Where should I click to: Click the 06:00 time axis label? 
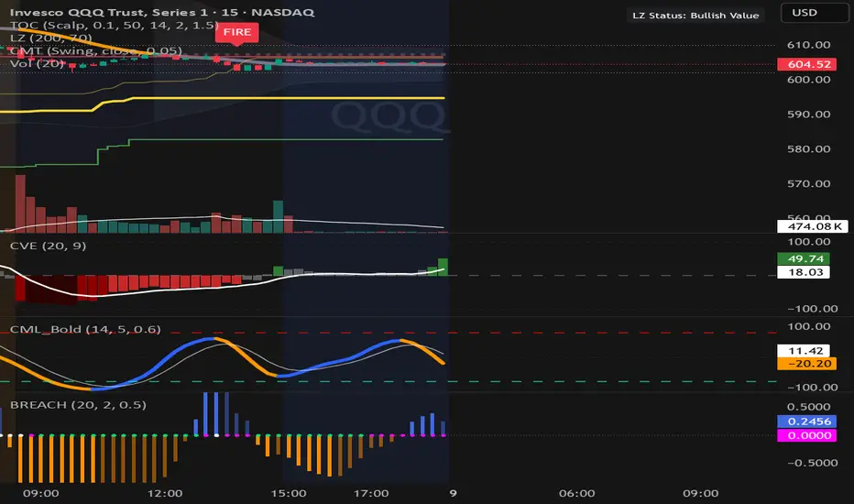tap(576, 493)
